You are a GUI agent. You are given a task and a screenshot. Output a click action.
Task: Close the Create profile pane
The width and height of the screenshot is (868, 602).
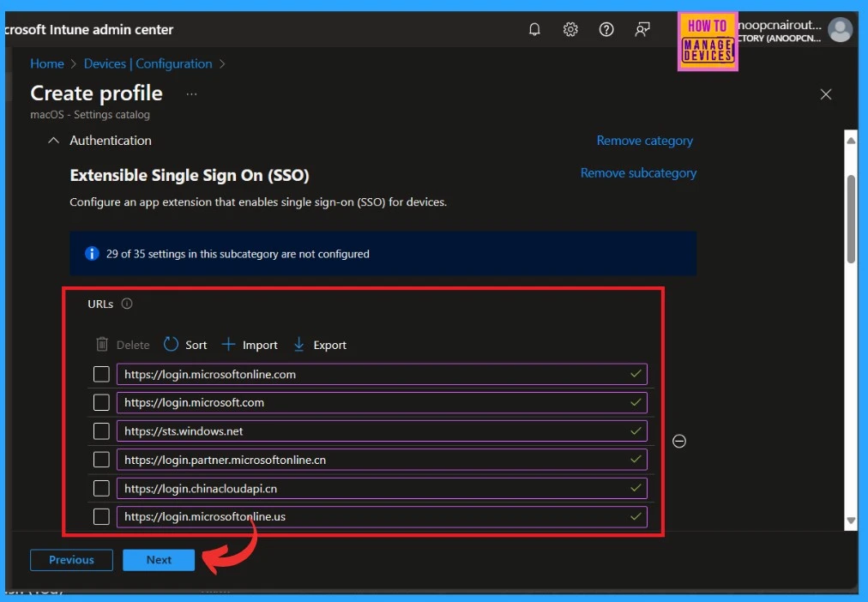coord(825,94)
